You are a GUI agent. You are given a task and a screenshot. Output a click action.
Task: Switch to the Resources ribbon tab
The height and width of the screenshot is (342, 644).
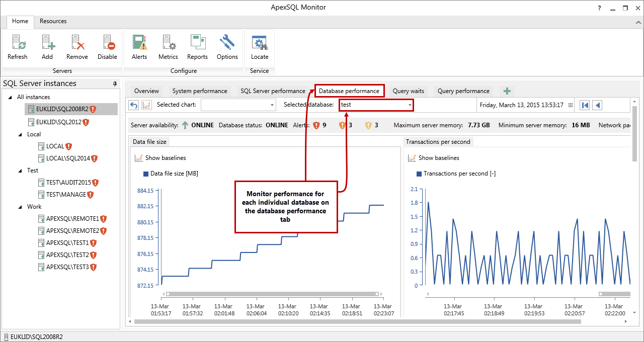click(x=53, y=21)
